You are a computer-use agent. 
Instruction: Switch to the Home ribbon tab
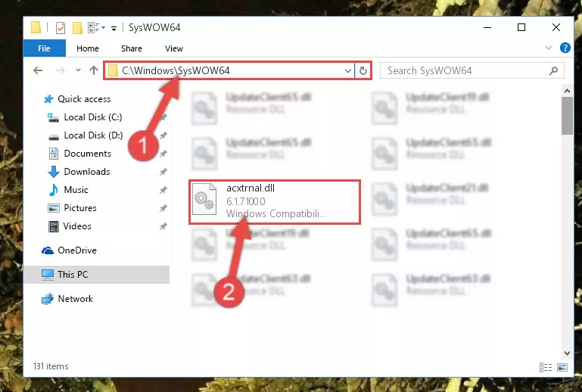coord(88,48)
